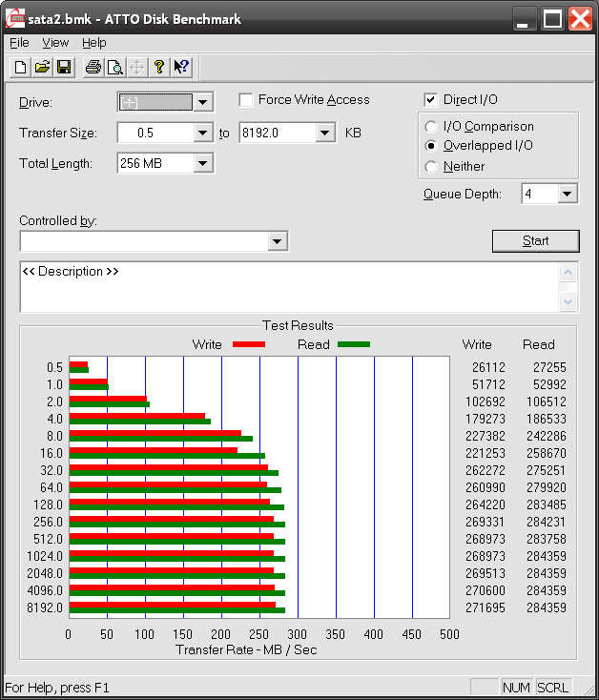This screenshot has height=700, width=599.
Task: Click read value 242286
Action: 547,436
